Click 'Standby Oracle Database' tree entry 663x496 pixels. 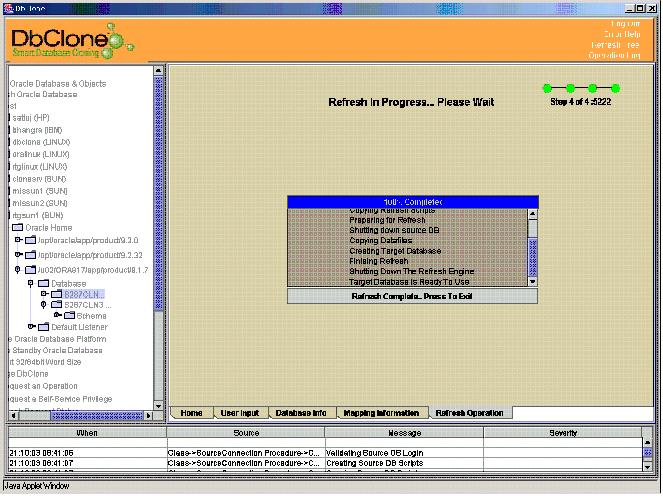pos(57,351)
